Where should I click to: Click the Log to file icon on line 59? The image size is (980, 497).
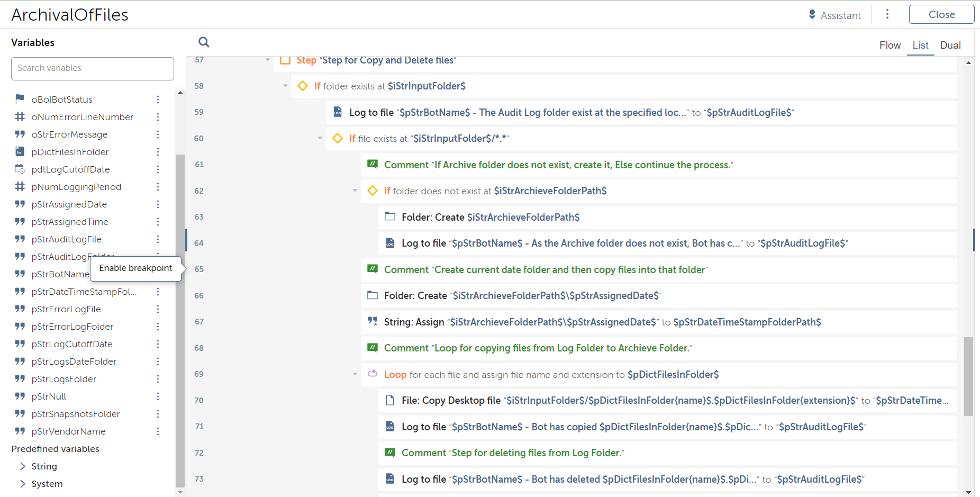coord(338,112)
